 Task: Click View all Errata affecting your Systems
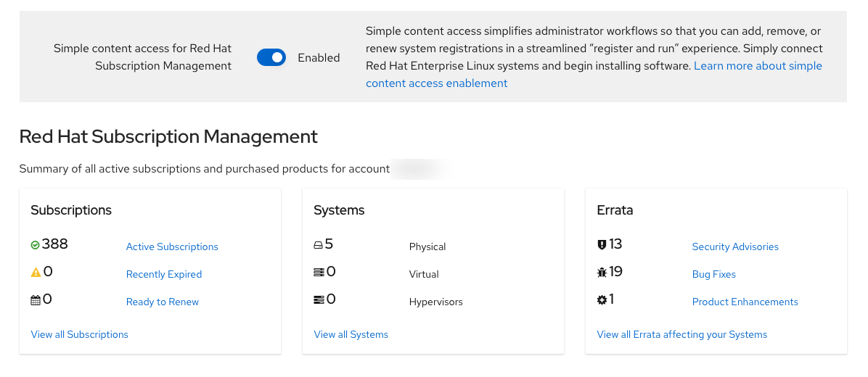(682, 334)
